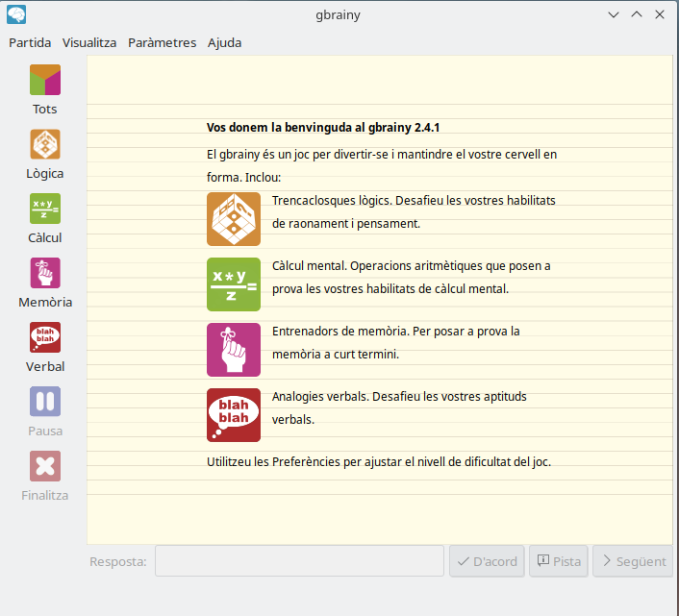679x616 pixels.
Task: Close the gbrainy window
Action: click(660, 14)
